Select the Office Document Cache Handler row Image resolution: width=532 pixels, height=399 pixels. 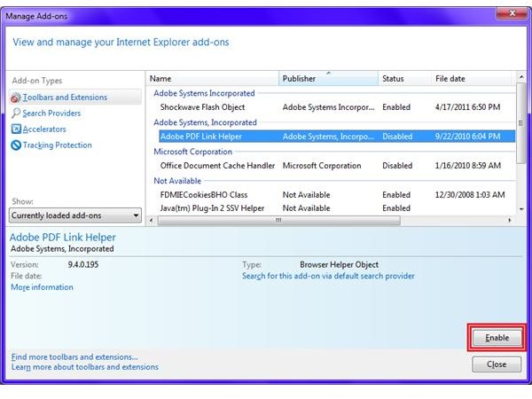click(337, 166)
